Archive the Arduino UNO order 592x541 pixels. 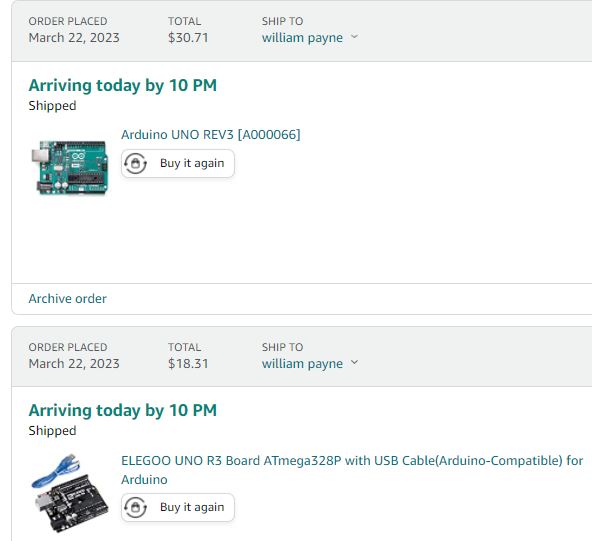point(68,299)
